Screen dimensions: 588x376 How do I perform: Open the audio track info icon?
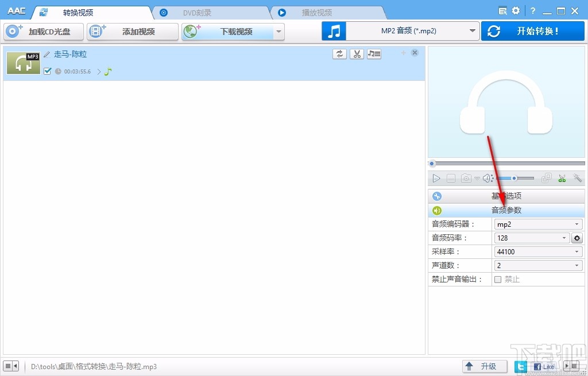373,53
